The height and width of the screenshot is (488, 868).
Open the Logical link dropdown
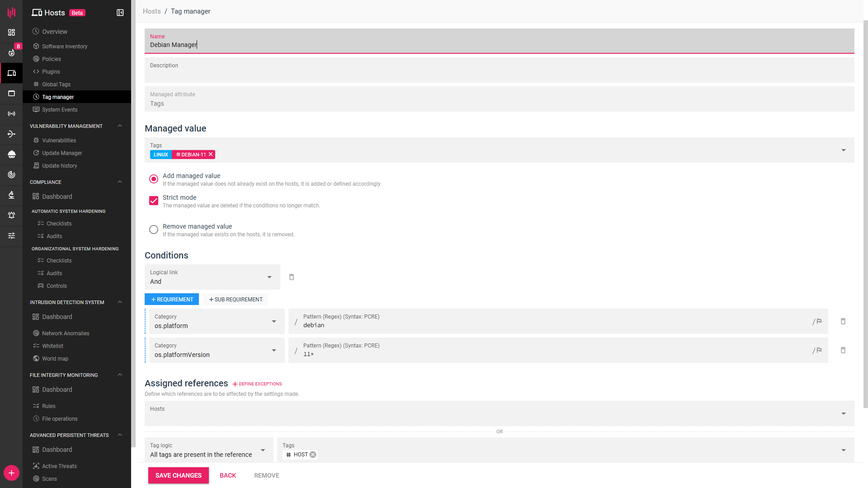[x=212, y=277]
